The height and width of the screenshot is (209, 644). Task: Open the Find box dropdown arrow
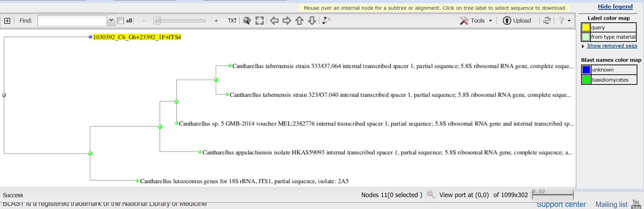[111, 21]
